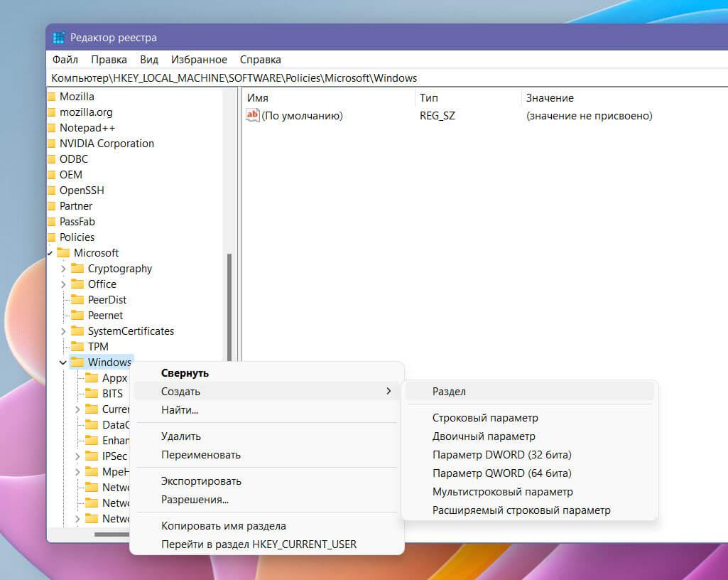Click the registry path address bar

388,78
